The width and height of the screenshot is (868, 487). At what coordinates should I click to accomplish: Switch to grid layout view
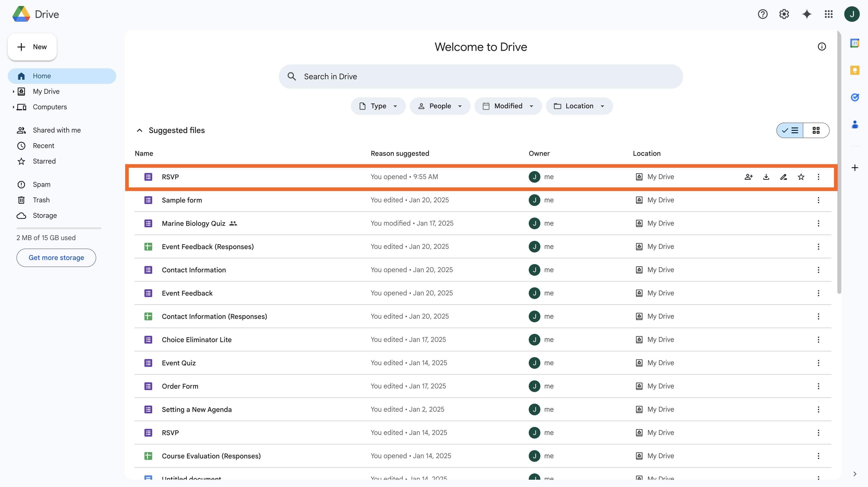click(816, 130)
